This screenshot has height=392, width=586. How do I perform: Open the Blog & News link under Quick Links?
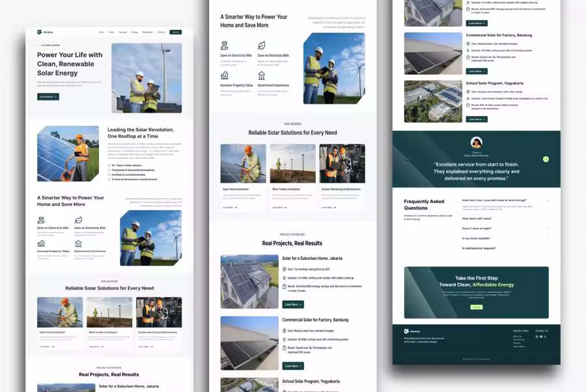pyautogui.click(x=519, y=346)
